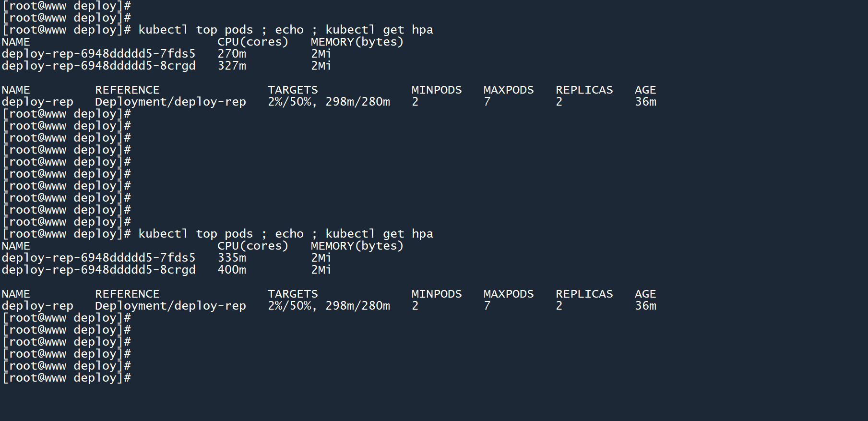Click the TARGETS header in first hpa table
Screen dimensions: 868x421
tap(293, 90)
